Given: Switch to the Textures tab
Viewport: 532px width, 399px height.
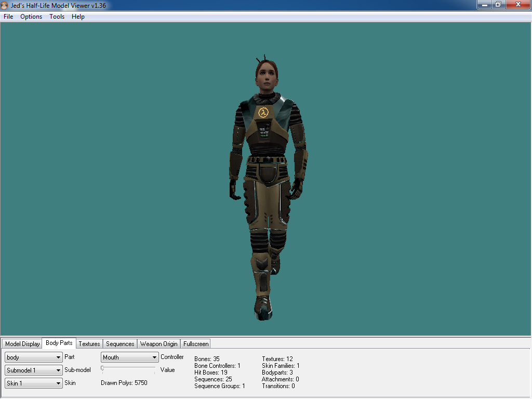Looking at the screenshot, I should coord(89,344).
